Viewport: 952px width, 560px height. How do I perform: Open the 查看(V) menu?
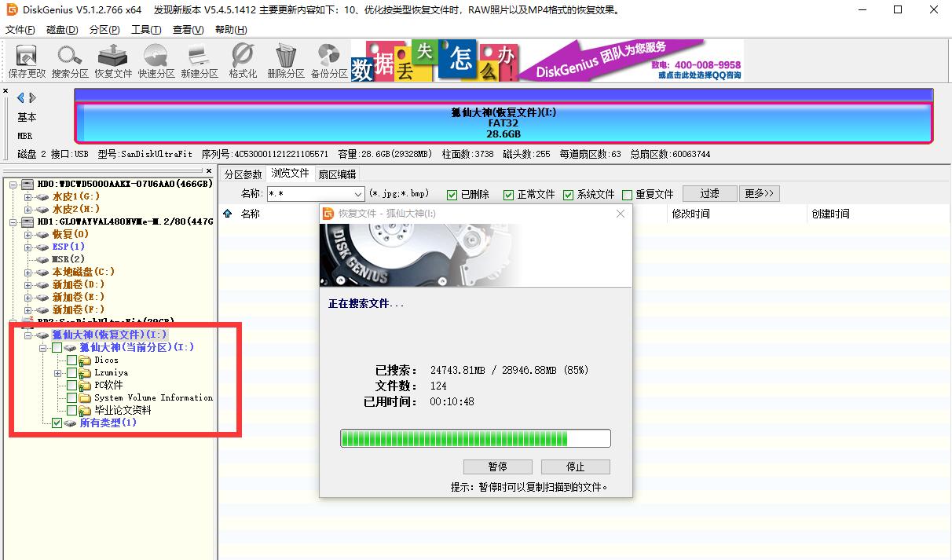coord(188,30)
